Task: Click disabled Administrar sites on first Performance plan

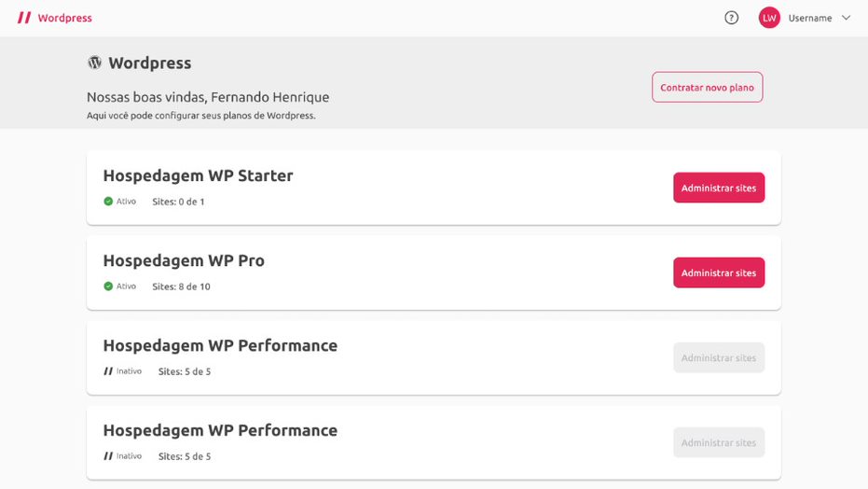Action: click(719, 357)
